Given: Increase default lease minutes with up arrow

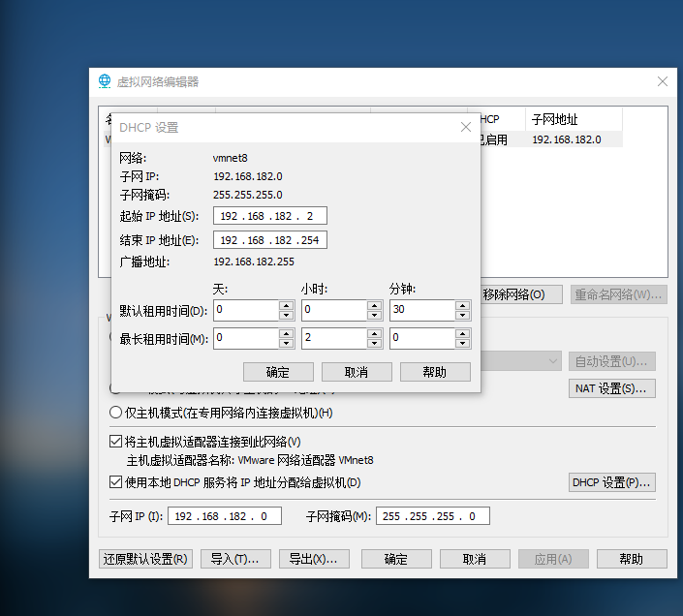Looking at the screenshot, I should [462, 305].
